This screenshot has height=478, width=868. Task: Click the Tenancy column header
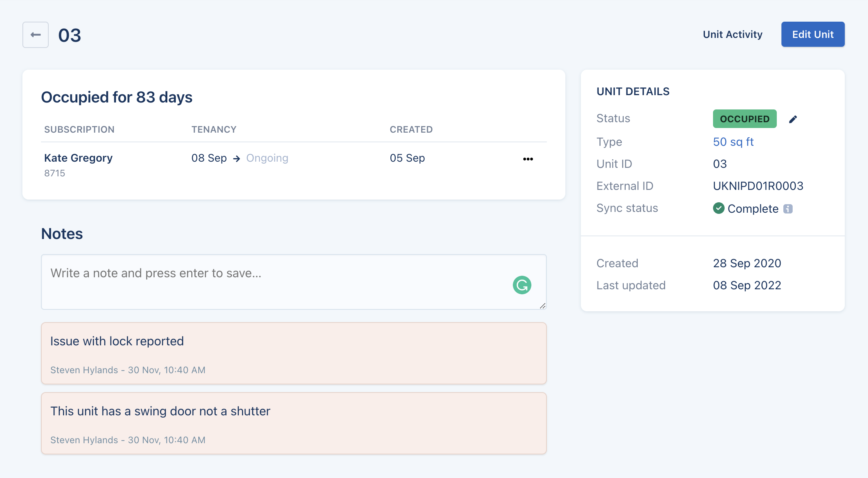(214, 130)
